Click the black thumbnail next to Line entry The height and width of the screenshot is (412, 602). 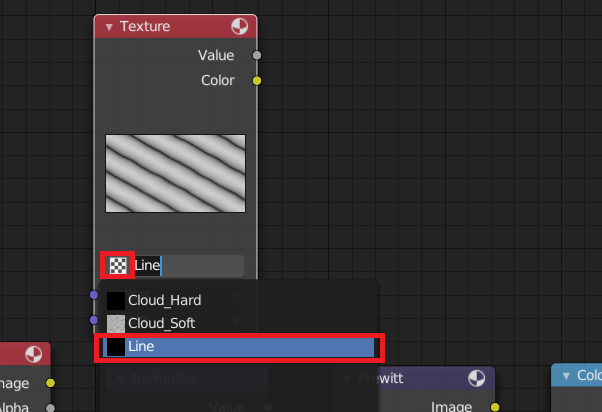point(116,347)
